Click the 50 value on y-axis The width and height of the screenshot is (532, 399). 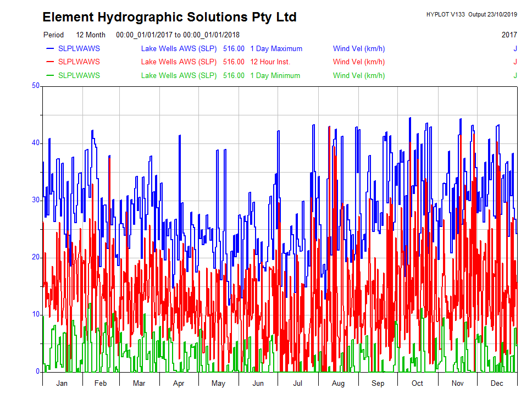(x=36, y=86)
